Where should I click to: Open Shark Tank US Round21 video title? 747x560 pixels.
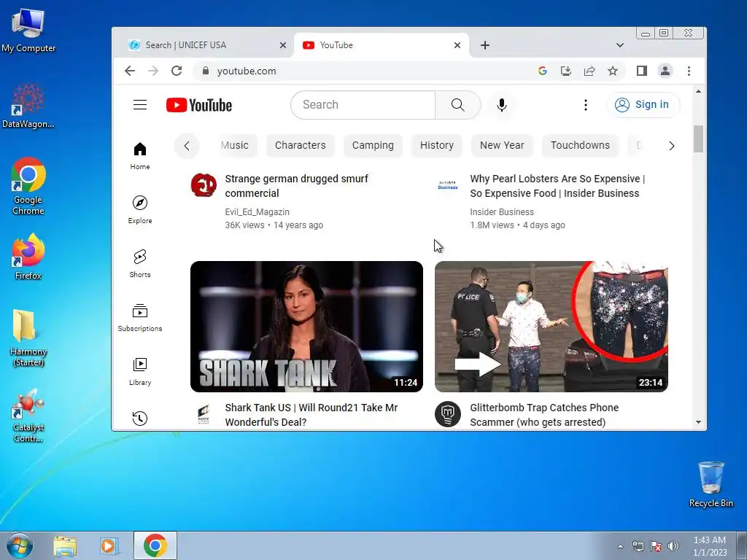311,415
